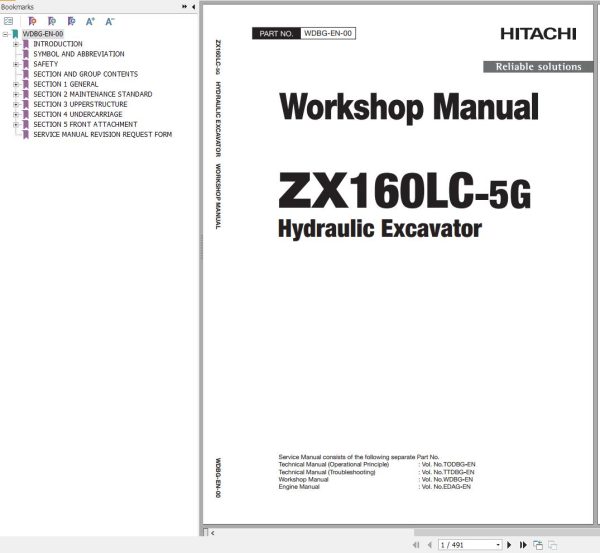
Task: Click the PART NO. black label
Action: (276, 33)
